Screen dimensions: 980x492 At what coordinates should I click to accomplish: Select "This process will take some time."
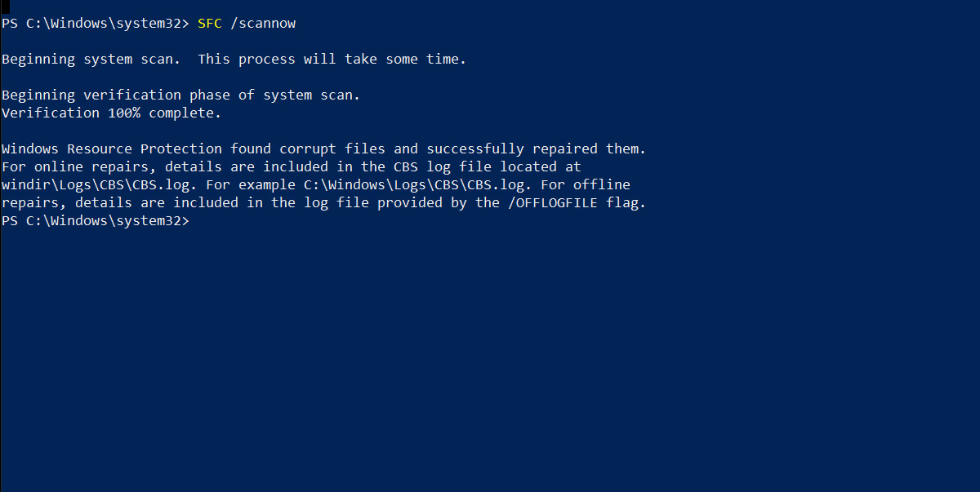click(x=332, y=60)
